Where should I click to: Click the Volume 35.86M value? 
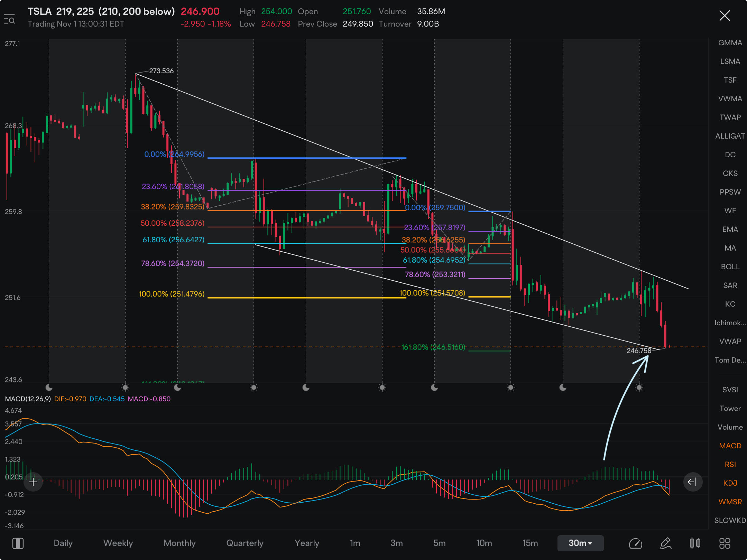tap(431, 11)
